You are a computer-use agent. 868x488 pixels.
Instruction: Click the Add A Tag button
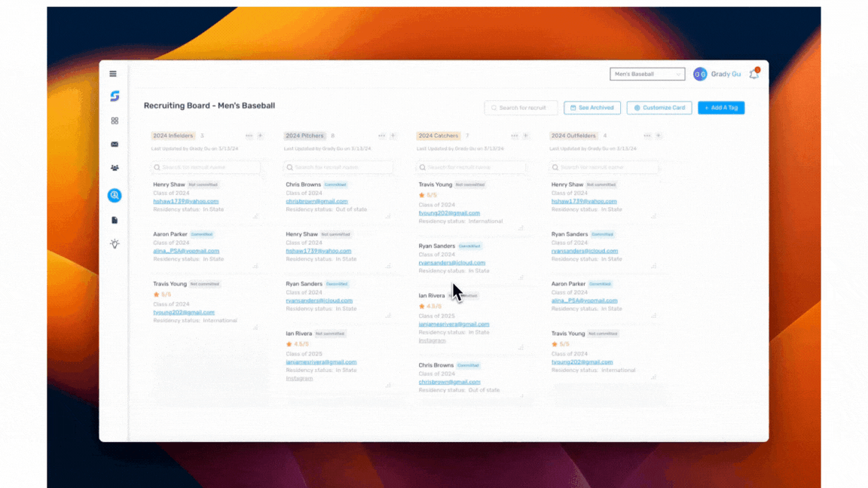click(721, 108)
